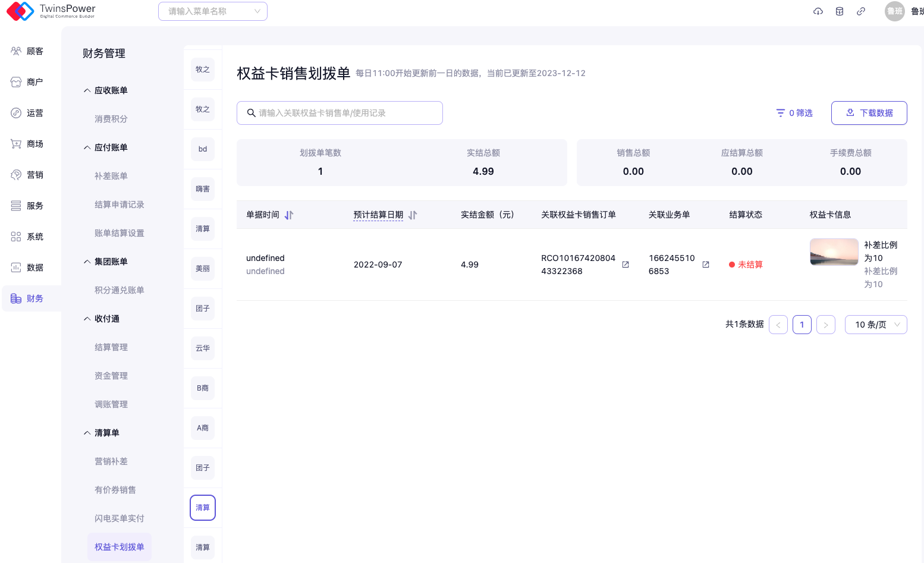
Task: Open external link beside sales order RCO number
Action: (x=626, y=265)
